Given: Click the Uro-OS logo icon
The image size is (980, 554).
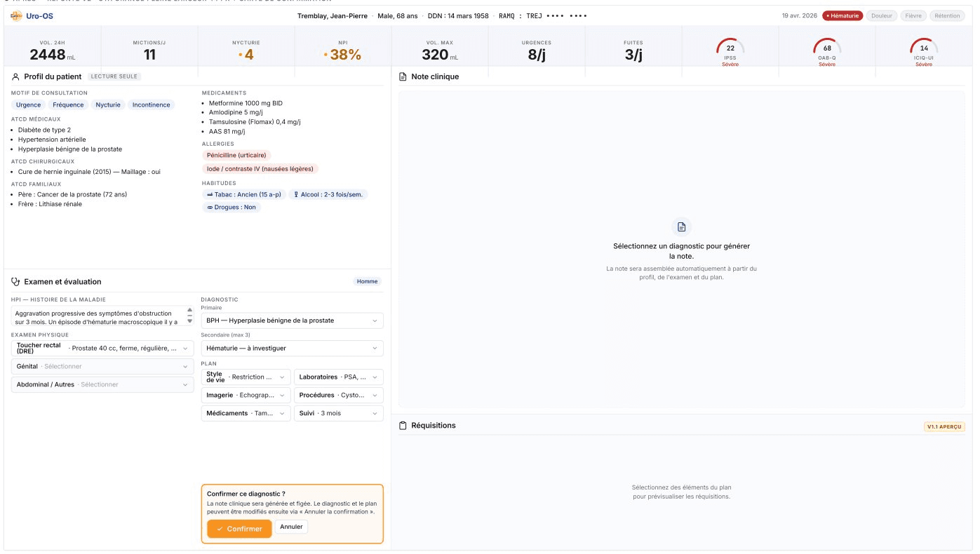Looking at the screenshot, I should (16, 15).
